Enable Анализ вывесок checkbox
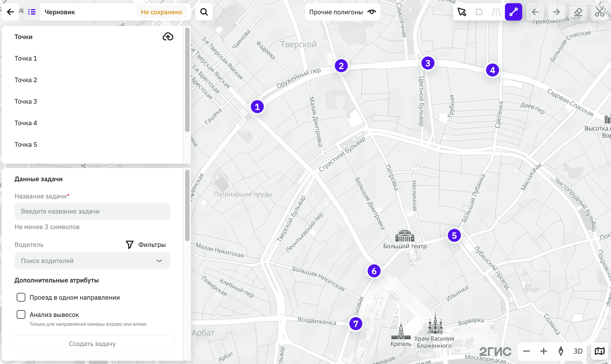This screenshot has width=611, height=364. click(21, 314)
